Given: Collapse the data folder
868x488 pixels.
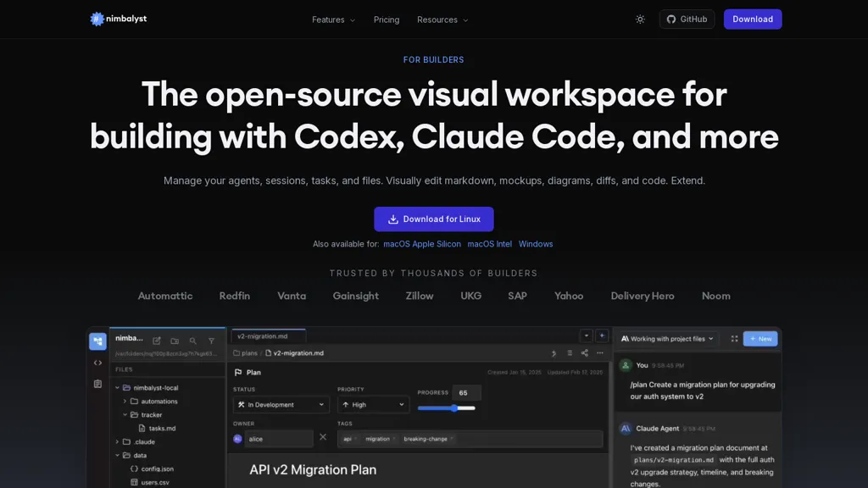Looking at the screenshot, I should [117, 455].
